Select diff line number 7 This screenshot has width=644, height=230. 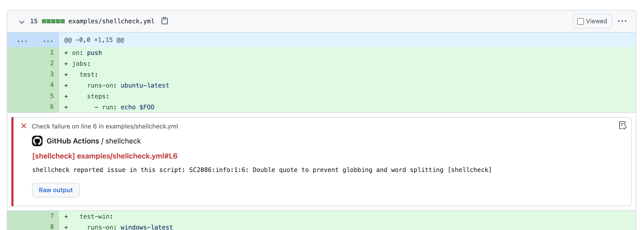point(52,216)
